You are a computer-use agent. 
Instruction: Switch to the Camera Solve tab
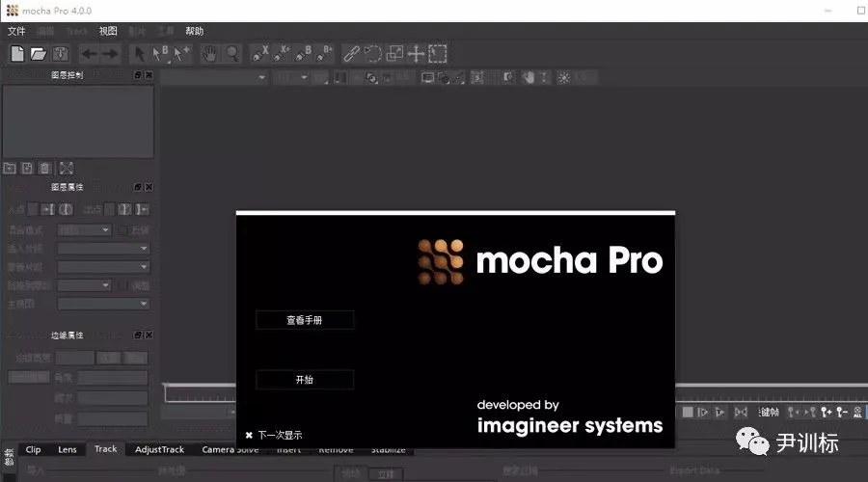coord(231,449)
